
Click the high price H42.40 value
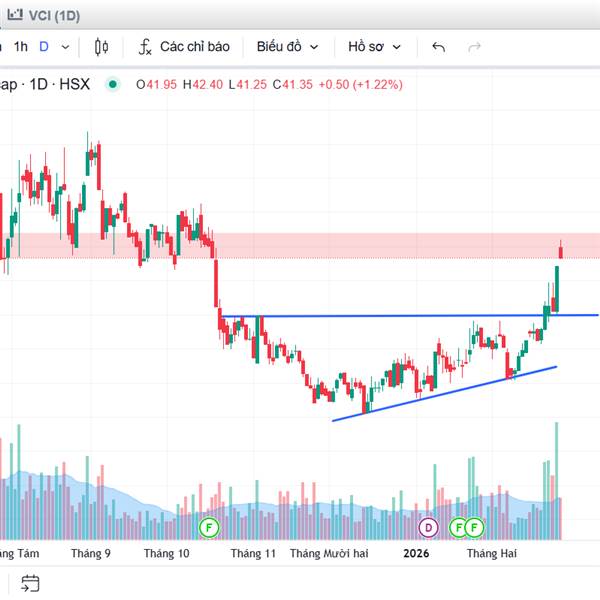point(203,84)
